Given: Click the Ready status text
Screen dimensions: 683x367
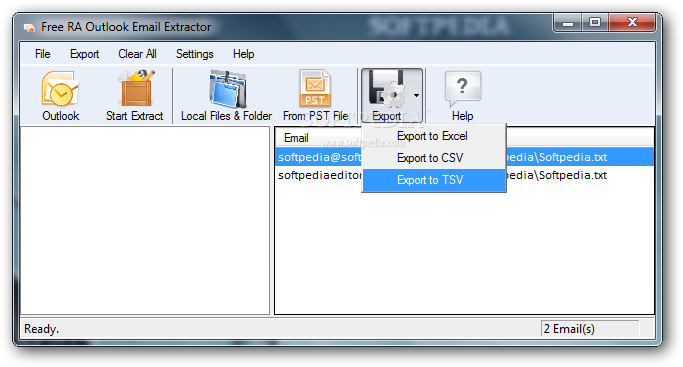Looking at the screenshot, I should click(x=41, y=329).
